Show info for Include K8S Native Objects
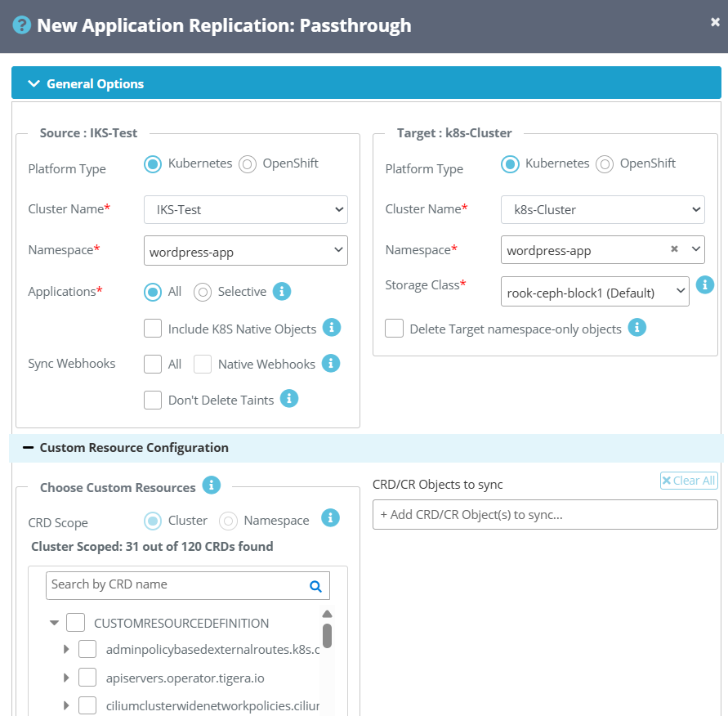Screen dimensions: 728x716 (332, 328)
